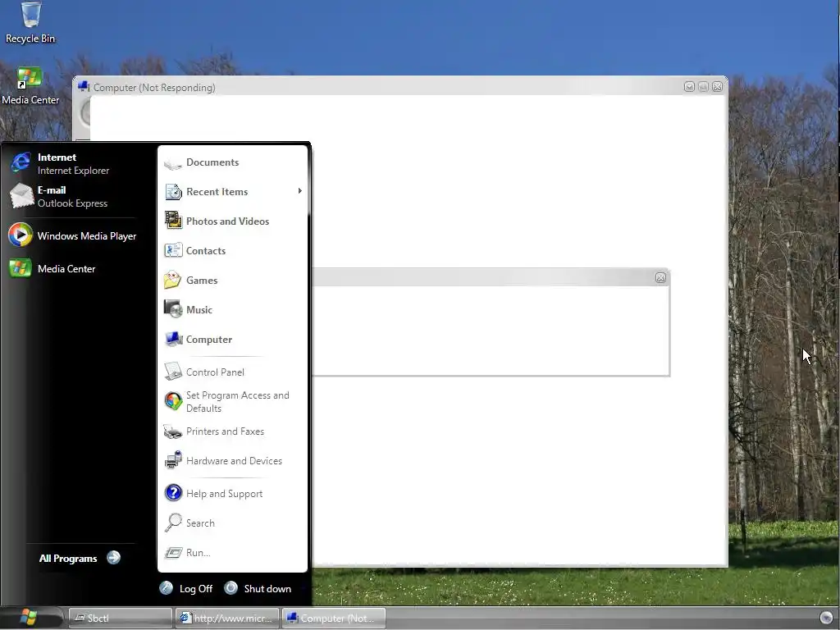Choose the Search menu label
The width and height of the screenshot is (840, 630).
click(200, 523)
